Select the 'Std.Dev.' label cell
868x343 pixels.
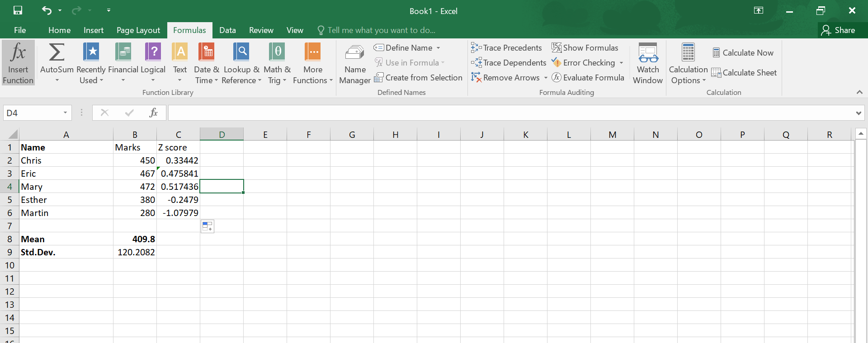pyautogui.click(x=66, y=252)
